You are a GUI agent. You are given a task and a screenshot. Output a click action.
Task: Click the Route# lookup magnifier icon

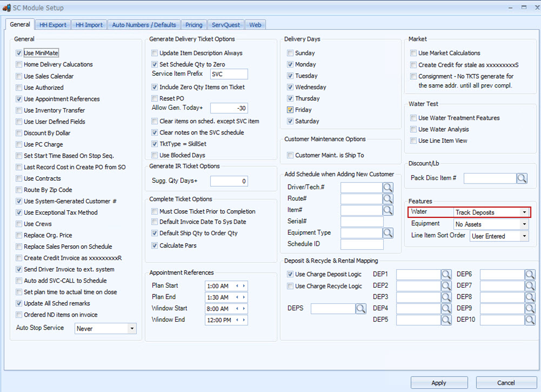tap(388, 199)
